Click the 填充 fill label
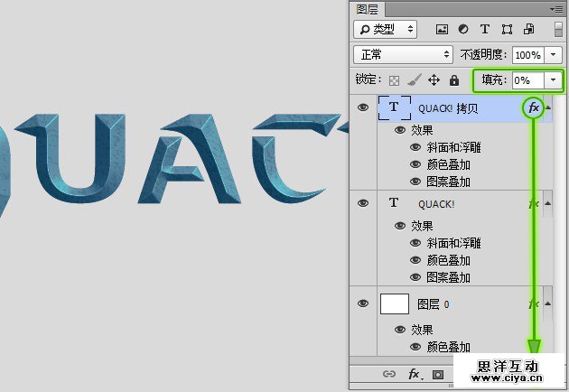The height and width of the screenshot is (392, 569). point(494,79)
